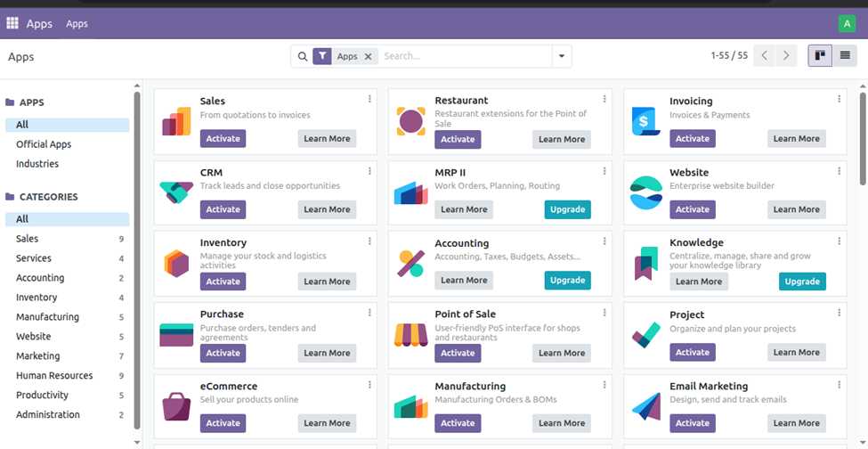
Task: Open the three-dot menu on Website card
Action: point(840,170)
